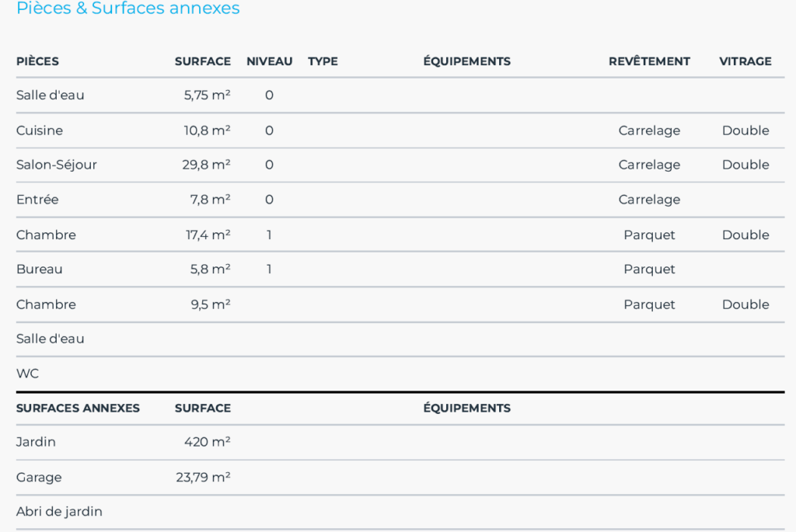This screenshot has height=532, width=796.
Task: Click the 29,8 m² surface value
Action: tap(206, 165)
